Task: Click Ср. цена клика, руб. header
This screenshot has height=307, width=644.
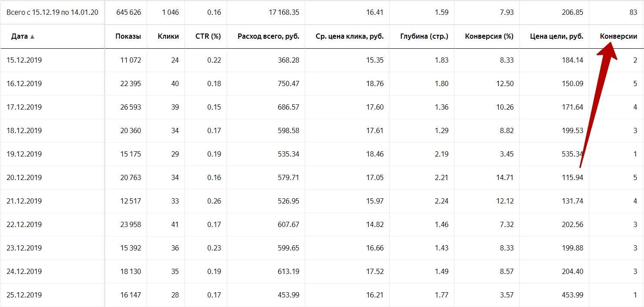Action: (x=350, y=37)
